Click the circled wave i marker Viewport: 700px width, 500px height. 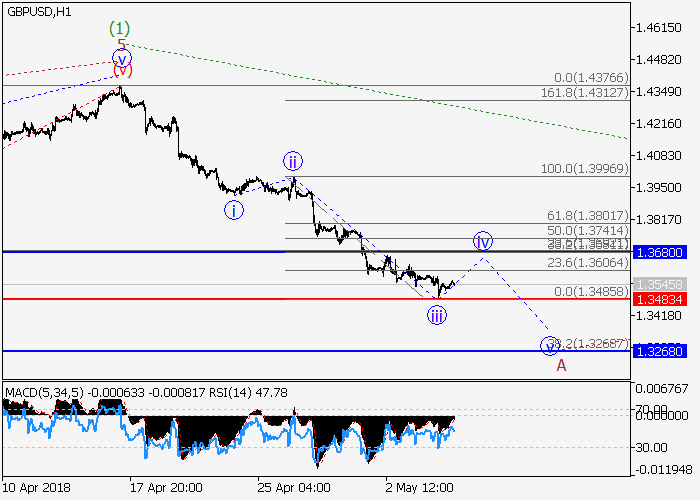233,210
